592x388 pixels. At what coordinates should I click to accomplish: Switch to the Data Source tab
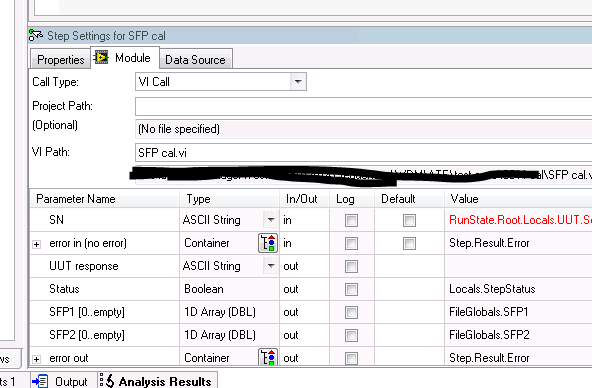pyautogui.click(x=196, y=59)
